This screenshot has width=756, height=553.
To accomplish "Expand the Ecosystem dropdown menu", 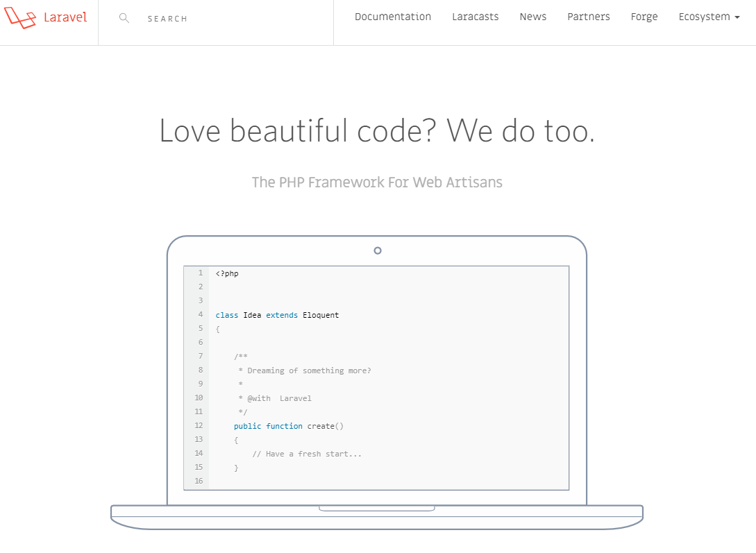I will (x=708, y=17).
